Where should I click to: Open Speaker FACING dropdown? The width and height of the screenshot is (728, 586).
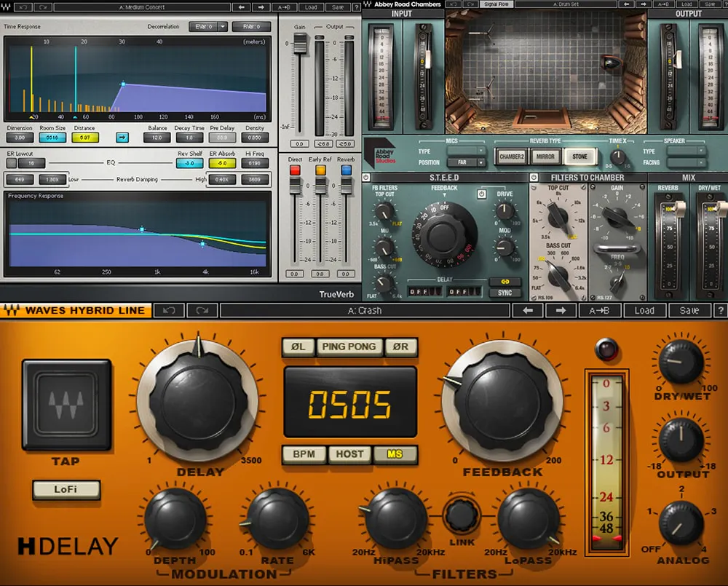point(687,162)
